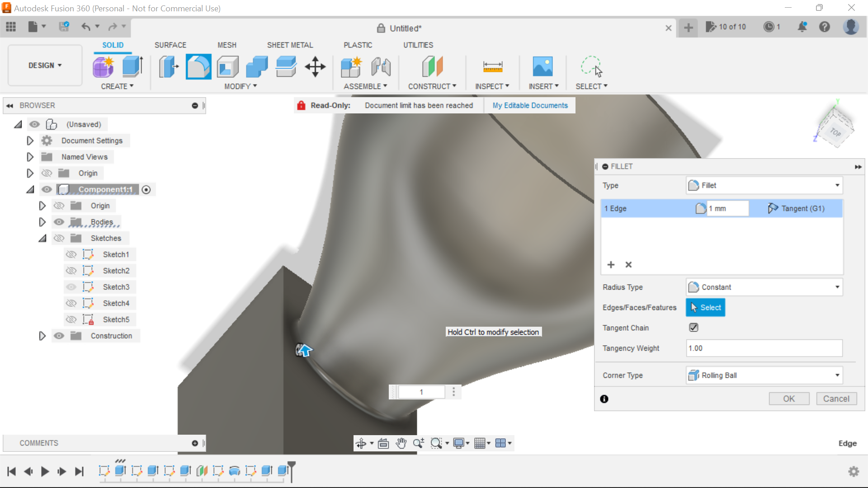
Task: Edit the Tangency Weight value field
Action: pos(763,348)
